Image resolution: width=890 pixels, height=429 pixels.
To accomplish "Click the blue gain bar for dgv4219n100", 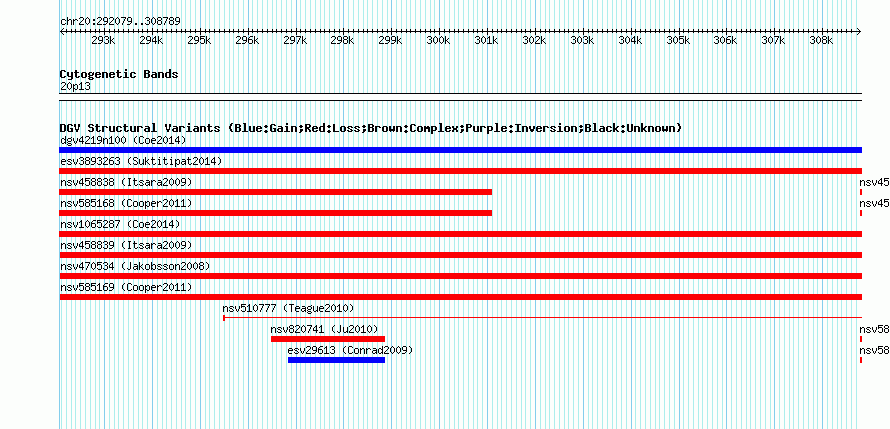I will (x=461, y=150).
